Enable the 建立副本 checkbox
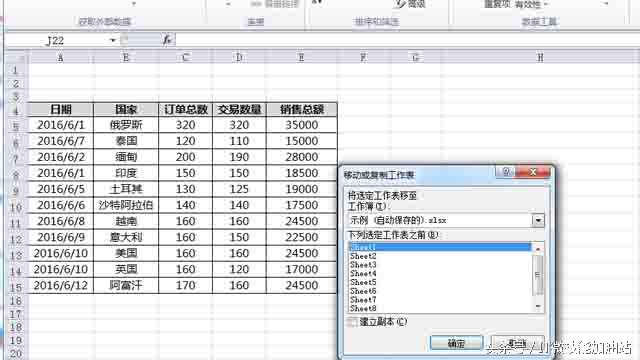This screenshot has width=640, height=360. [352, 322]
